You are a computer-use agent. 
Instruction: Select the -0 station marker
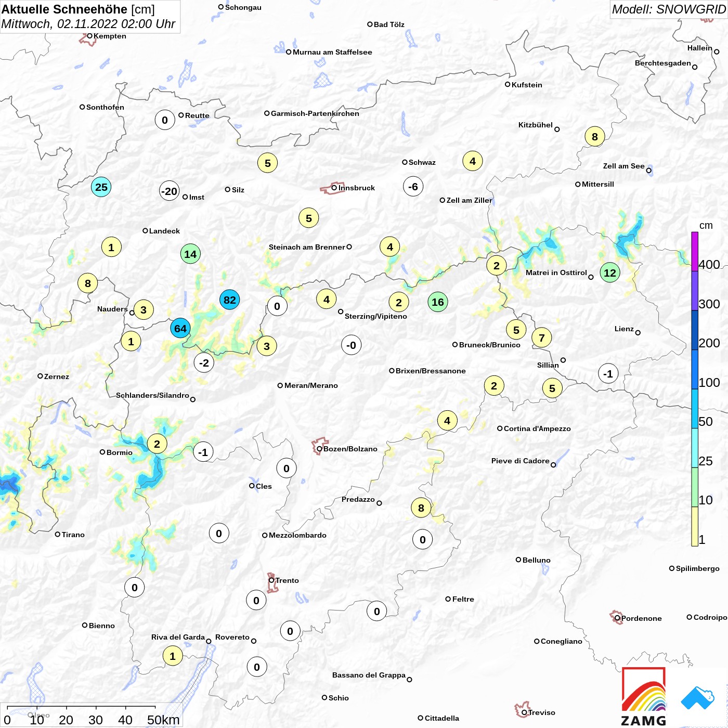[352, 345]
